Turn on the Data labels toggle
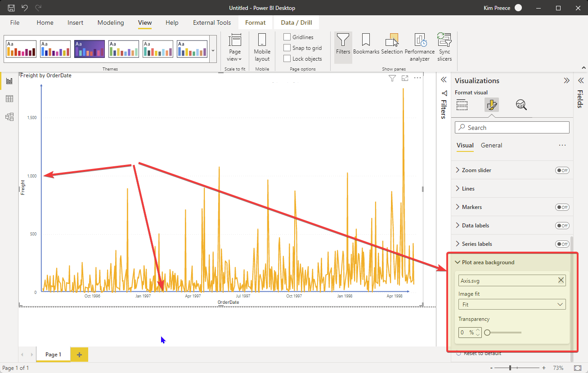 [562, 226]
